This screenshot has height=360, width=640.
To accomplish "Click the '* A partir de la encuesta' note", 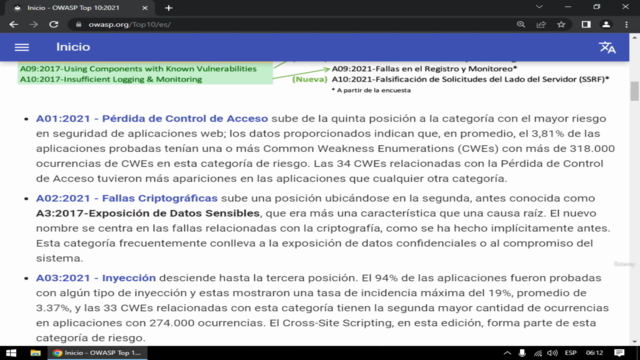I will (x=371, y=90).
